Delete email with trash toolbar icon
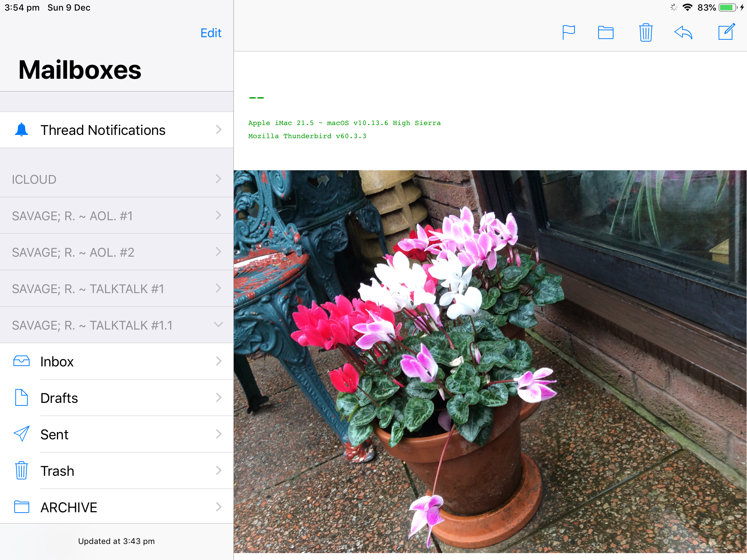 pyautogui.click(x=645, y=32)
